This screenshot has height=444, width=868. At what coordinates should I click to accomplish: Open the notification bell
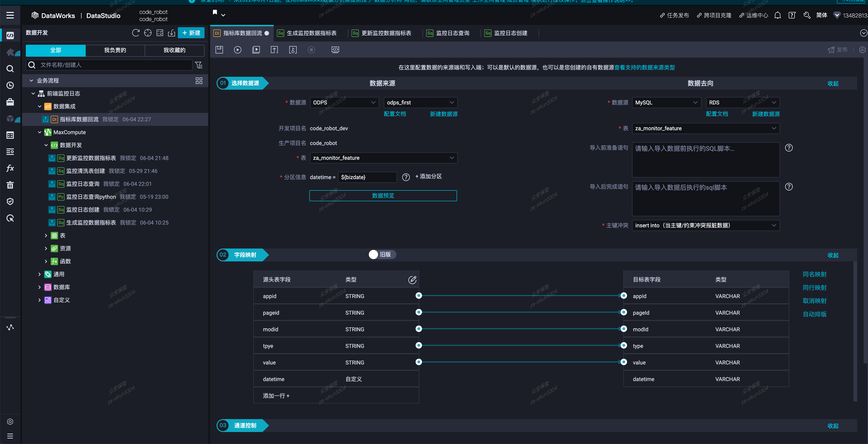(x=777, y=15)
